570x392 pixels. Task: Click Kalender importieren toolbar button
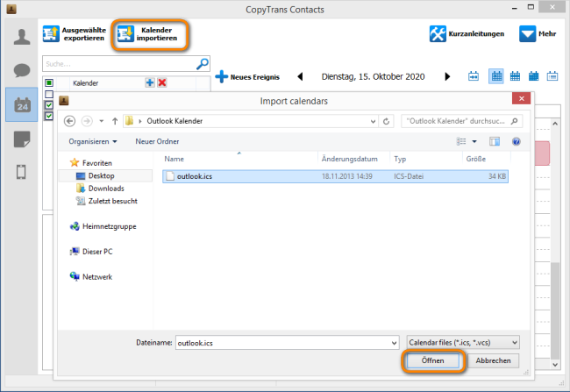[x=149, y=34]
